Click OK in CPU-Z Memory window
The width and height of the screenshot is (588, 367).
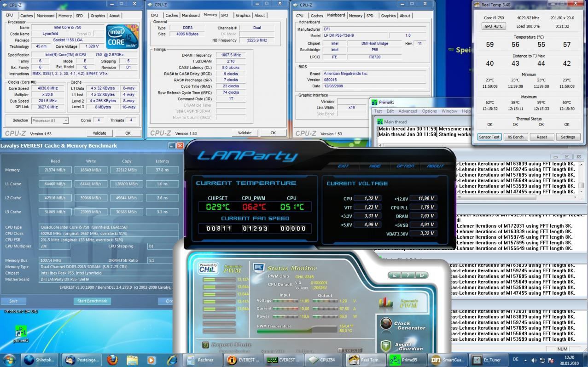point(273,133)
